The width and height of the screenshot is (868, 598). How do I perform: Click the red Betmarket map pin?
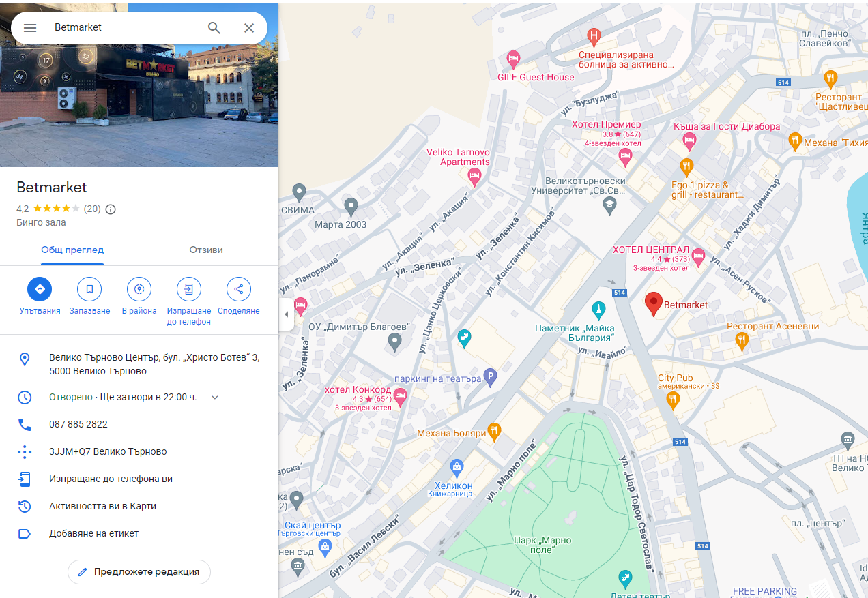[654, 303]
